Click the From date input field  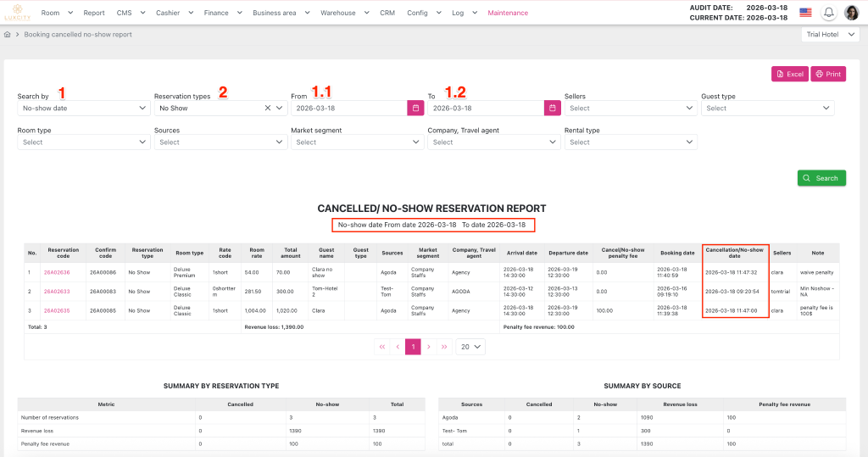coord(348,109)
